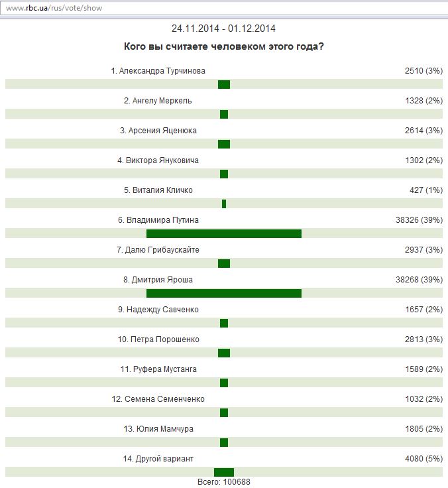Select option 12 Семена Семенченко

pos(158,399)
